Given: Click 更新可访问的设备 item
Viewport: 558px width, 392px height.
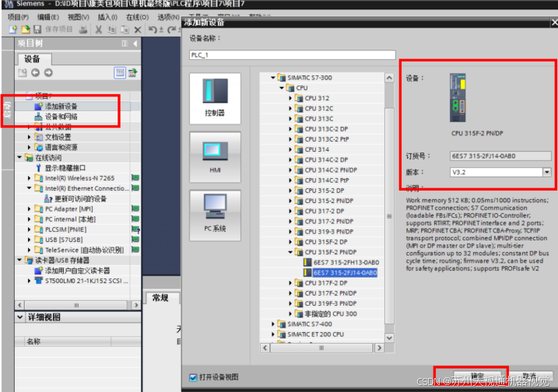Looking at the screenshot, I should pos(80,199).
